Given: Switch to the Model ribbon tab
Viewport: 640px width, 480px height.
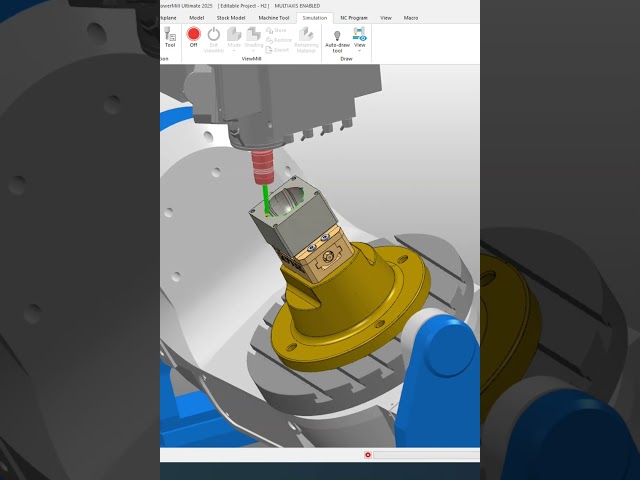Looking at the screenshot, I should [x=197, y=18].
